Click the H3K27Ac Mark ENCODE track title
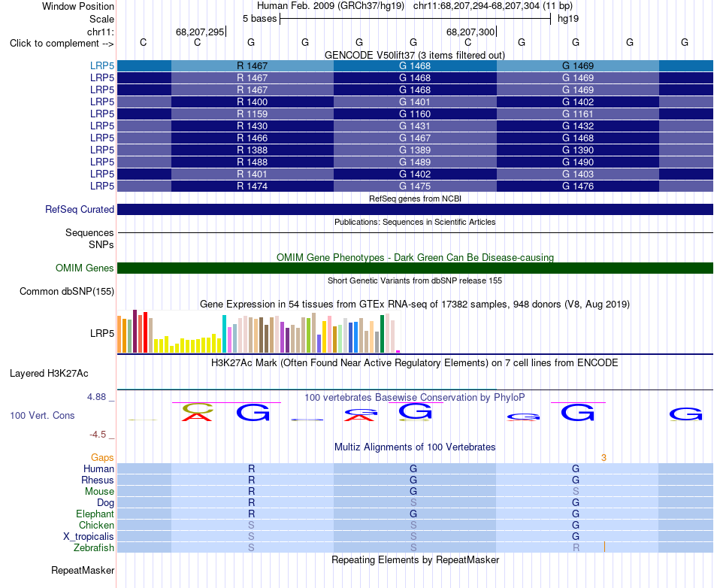The height and width of the screenshot is (588, 714). (415, 363)
